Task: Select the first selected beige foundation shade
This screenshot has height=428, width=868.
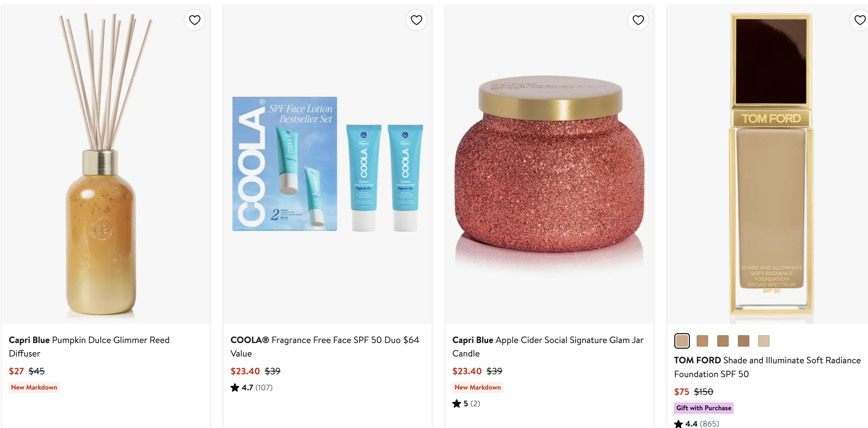Action: click(x=682, y=341)
